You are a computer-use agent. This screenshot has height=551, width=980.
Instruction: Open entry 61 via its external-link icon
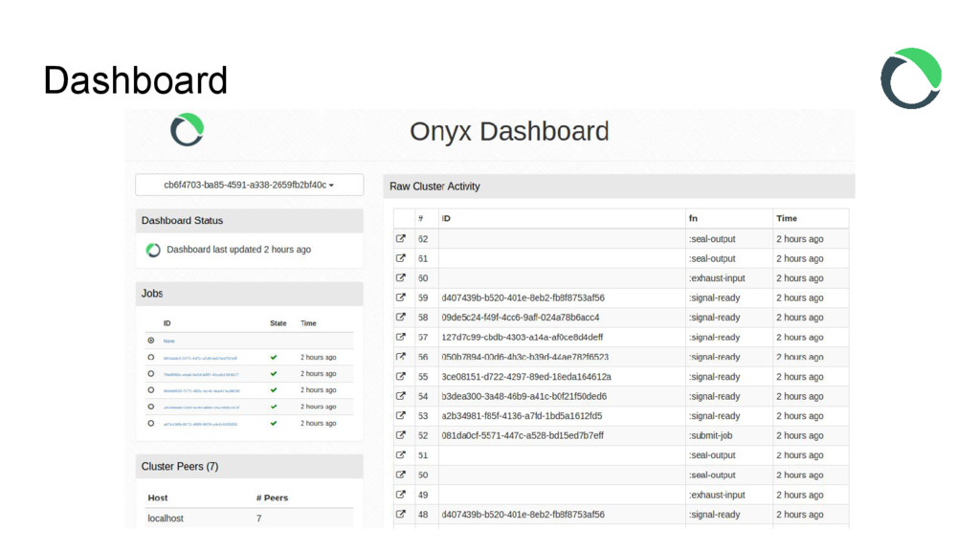pyautogui.click(x=401, y=258)
